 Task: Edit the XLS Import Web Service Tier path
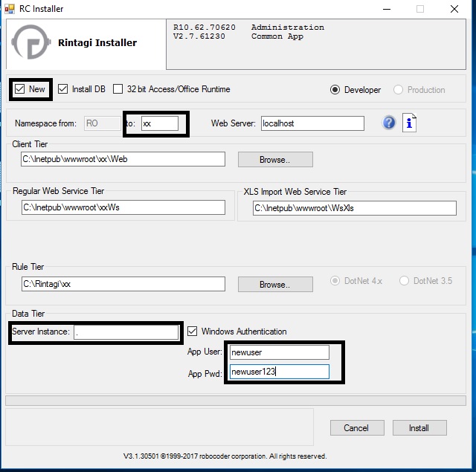(x=355, y=208)
